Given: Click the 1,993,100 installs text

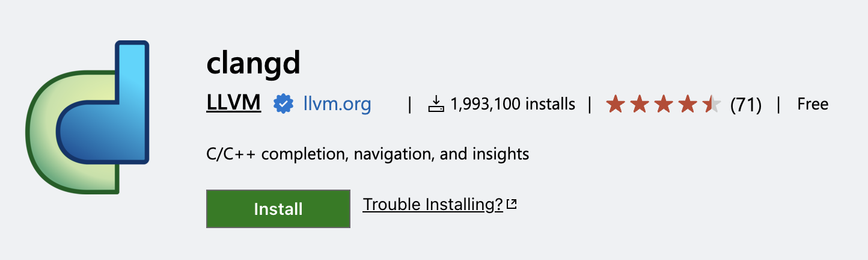Looking at the screenshot, I should (x=512, y=104).
